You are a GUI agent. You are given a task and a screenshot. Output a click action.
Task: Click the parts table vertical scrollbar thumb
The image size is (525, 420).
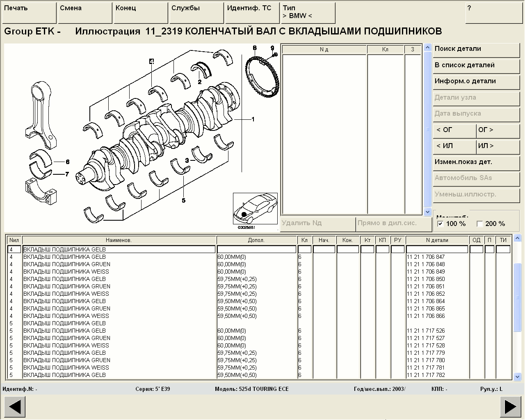pos(517,297)
